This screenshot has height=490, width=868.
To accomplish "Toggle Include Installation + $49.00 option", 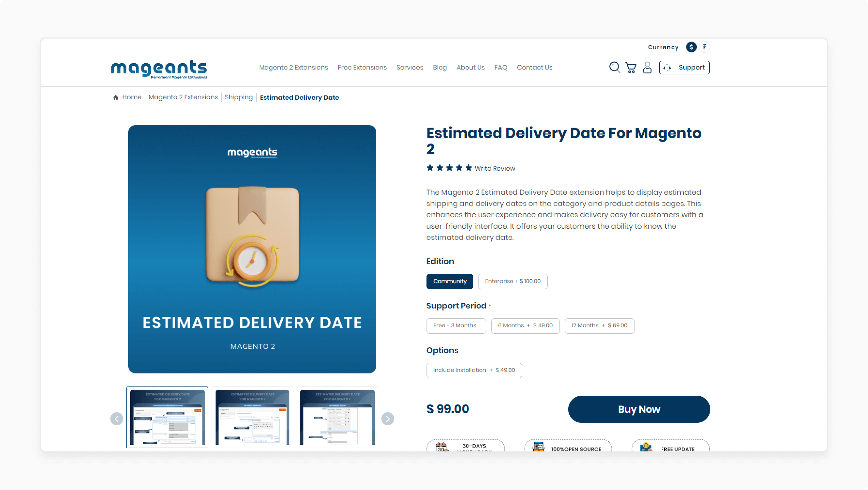I will (474, 370).
